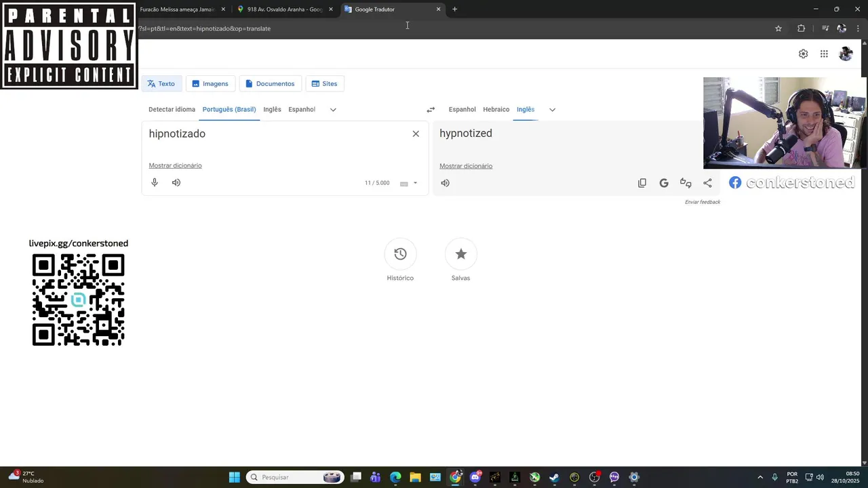
Task: Expand more target languages
Action: point(552,110)
